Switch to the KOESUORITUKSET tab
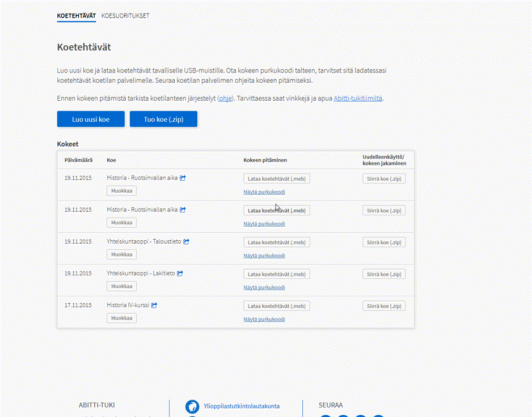Screen dimensions: 532x417 click(125, 16)
